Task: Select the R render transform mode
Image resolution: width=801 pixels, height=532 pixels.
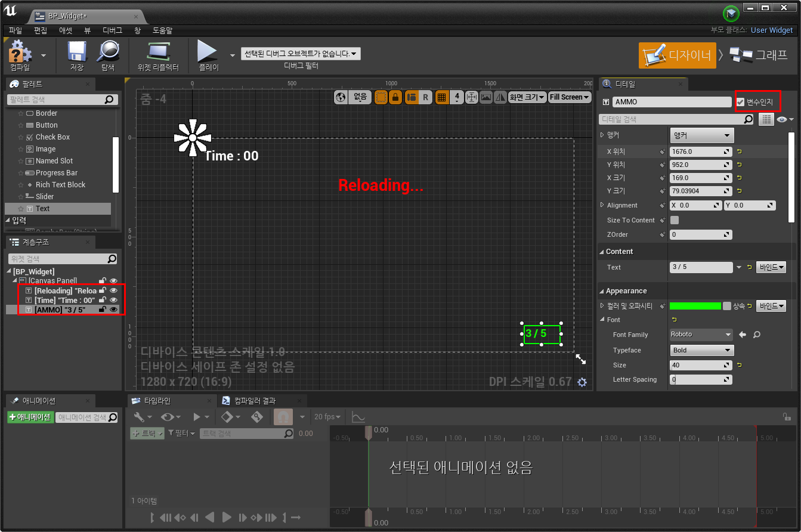Action: tap(425, 97)
